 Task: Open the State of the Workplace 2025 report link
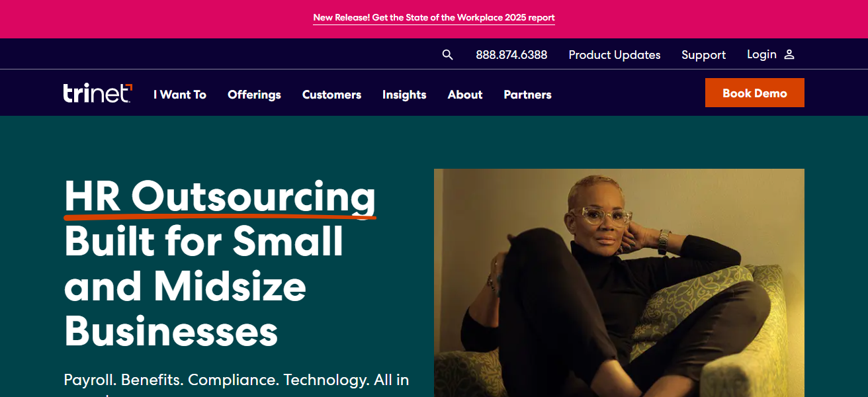[434, 18]
